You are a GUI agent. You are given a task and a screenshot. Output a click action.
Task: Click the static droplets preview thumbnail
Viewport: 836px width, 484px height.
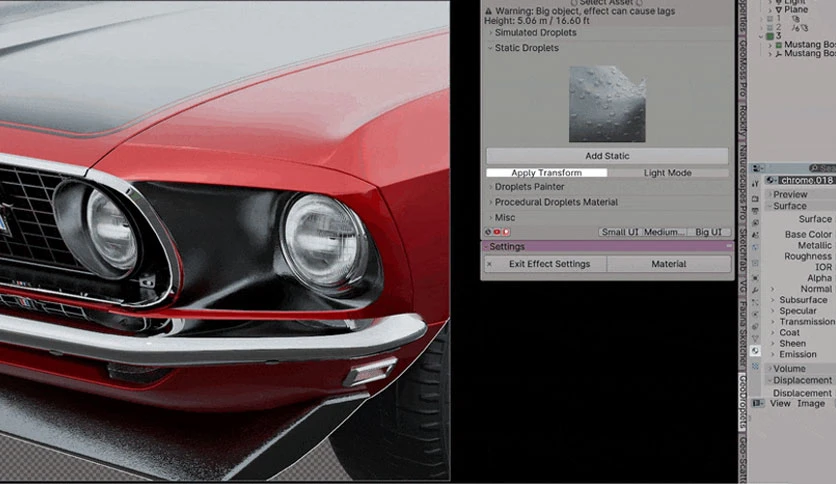(607, 104)
